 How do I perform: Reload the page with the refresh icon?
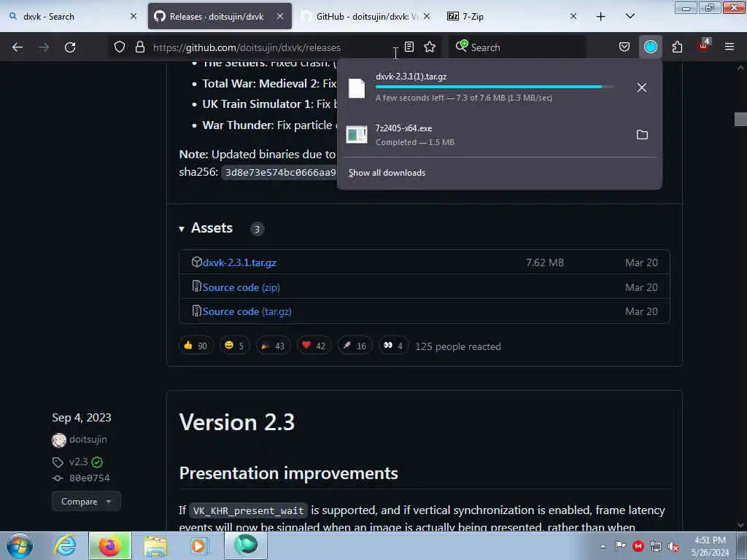[70, 47]
